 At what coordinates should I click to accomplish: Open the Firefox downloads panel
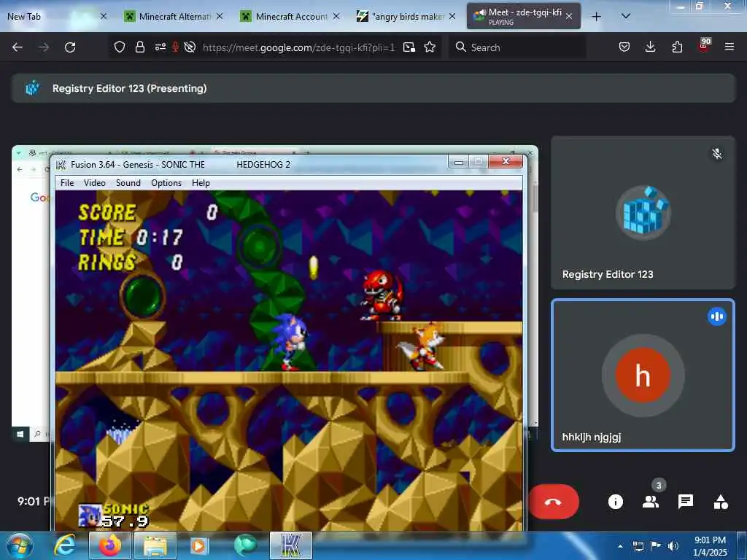pyautogui.click(x=650, y=47)
